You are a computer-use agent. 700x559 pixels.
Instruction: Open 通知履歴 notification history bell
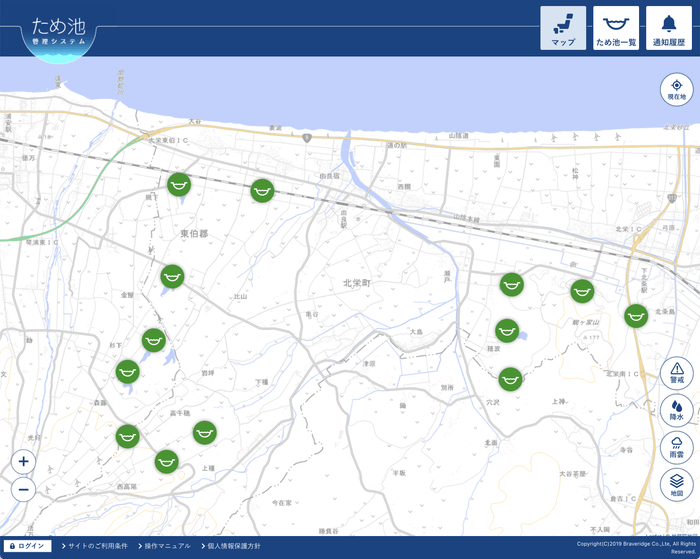click(x=668, y=28)
